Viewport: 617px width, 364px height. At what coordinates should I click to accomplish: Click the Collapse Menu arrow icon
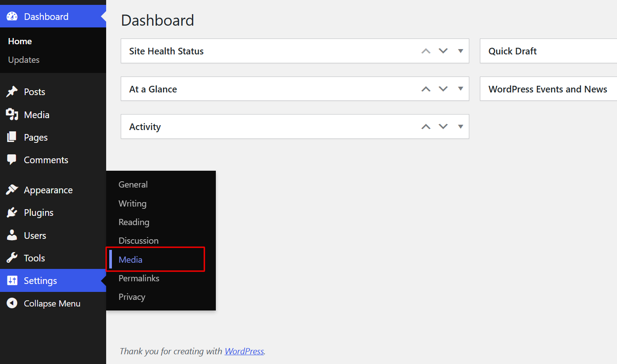click(x=12, y=303)
